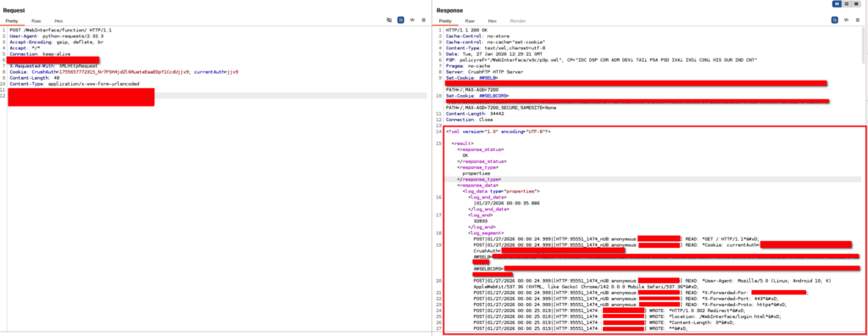Viewport: 868px width, 336px height.
Task: Click the 'Request' panel title
Action: pyautogui.click(x=14, y=10)
